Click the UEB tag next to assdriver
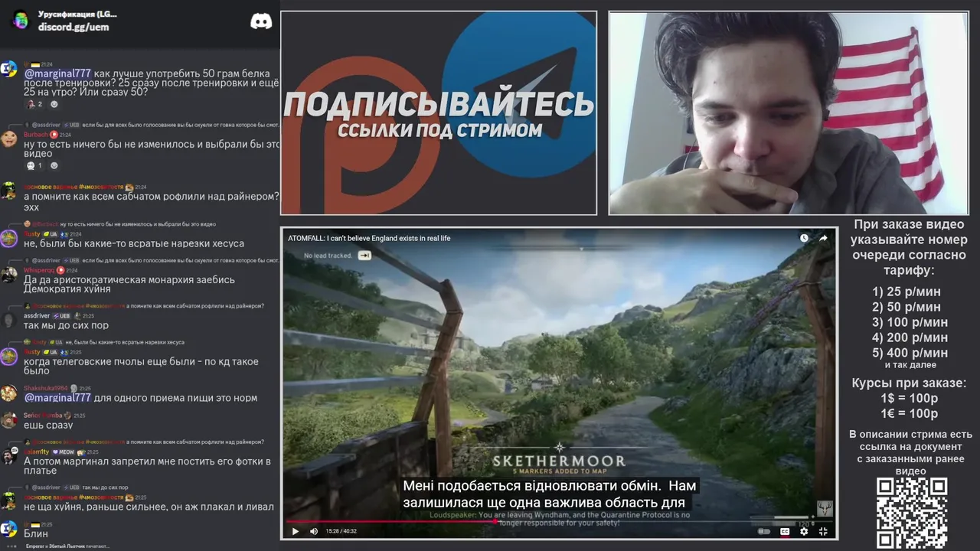The image size is (980, 551). coord(62,315)
